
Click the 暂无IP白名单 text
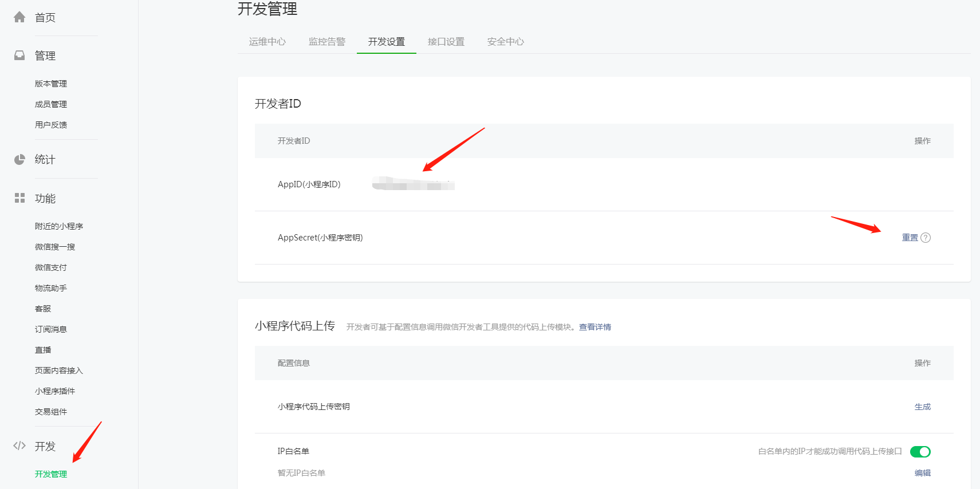click(301, 473)
